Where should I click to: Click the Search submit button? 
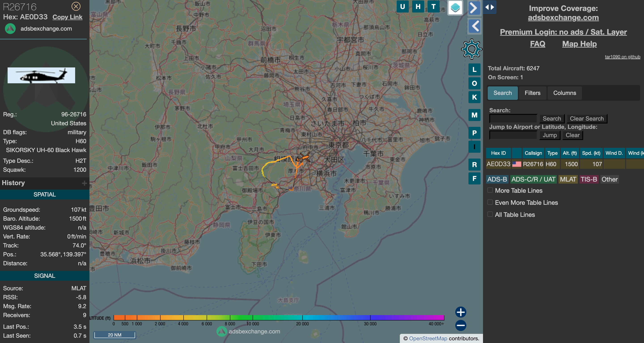(x=552, y=119)
